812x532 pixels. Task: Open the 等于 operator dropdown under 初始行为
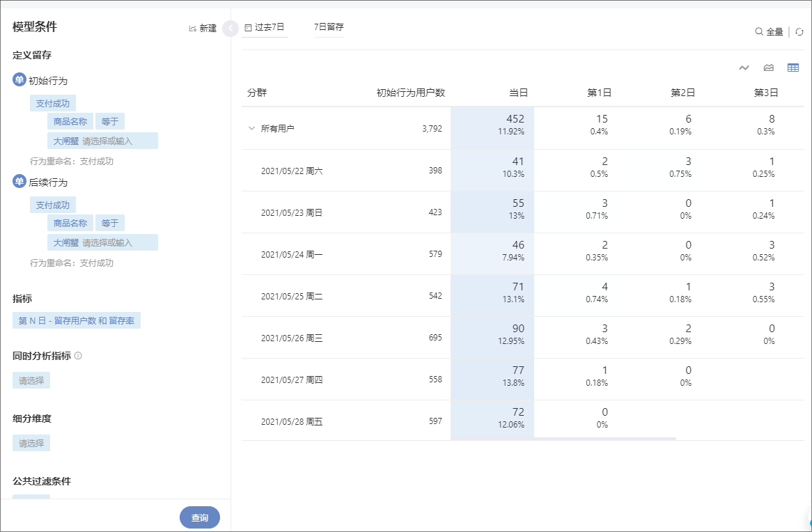tap(109, 122)
